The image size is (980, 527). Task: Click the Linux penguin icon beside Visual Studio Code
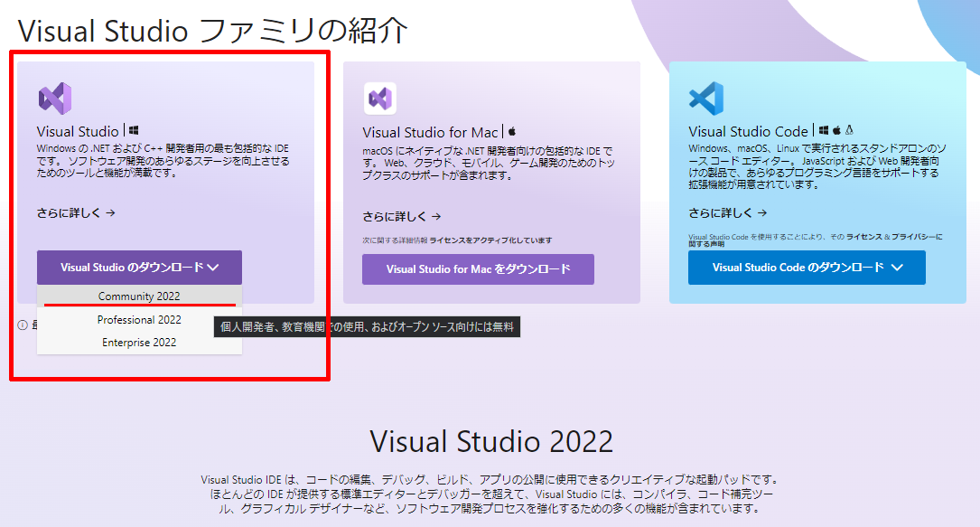(x=849, y=130)
